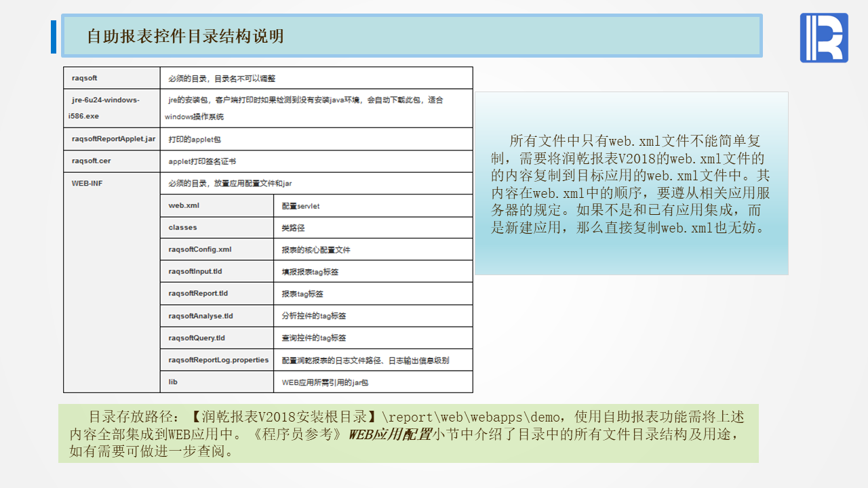This screenshot has height=488, width=868.
Task: Click the raqsoftConfig.xml cell
Action: (x=217, y=249)
